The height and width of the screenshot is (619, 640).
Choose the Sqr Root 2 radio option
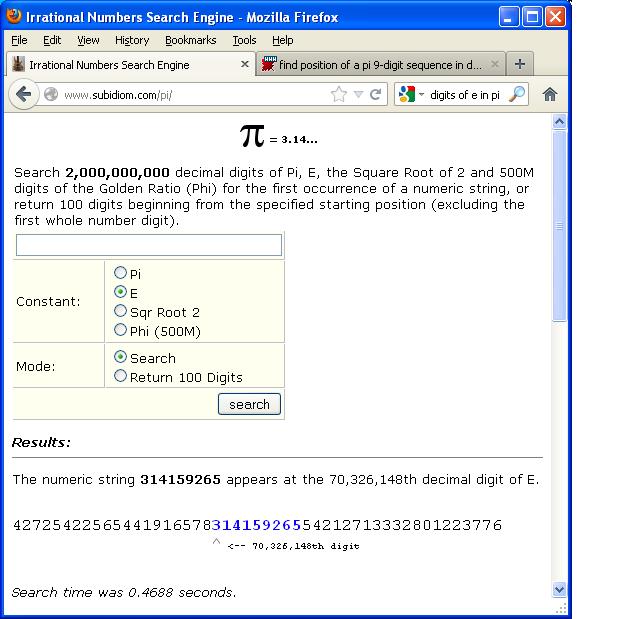121,311
